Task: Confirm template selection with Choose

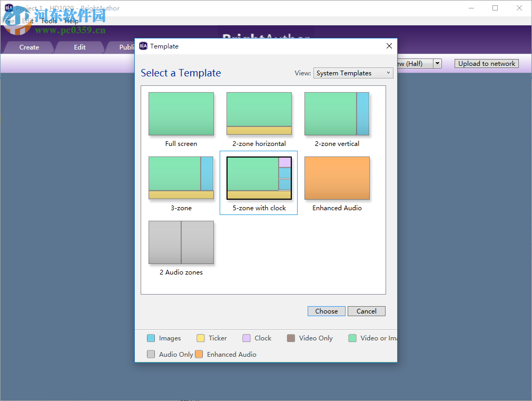Action: [326, 311]
